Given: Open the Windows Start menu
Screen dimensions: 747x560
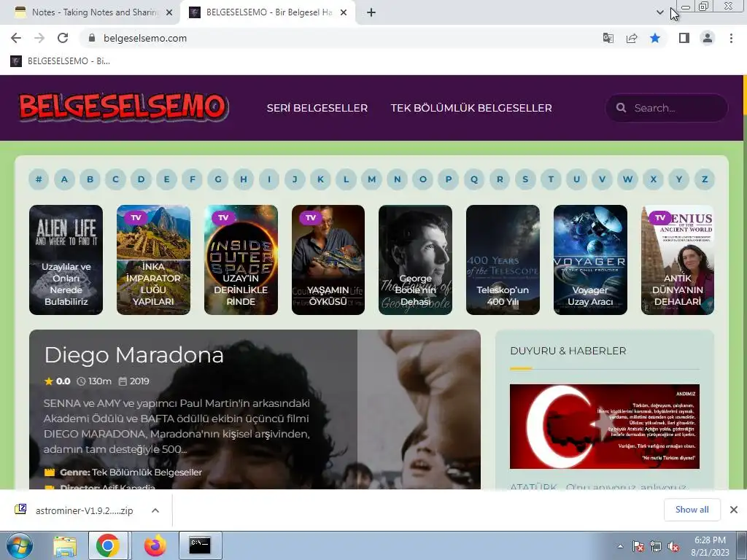Looking at the screenshot, I should pos(19,545).
